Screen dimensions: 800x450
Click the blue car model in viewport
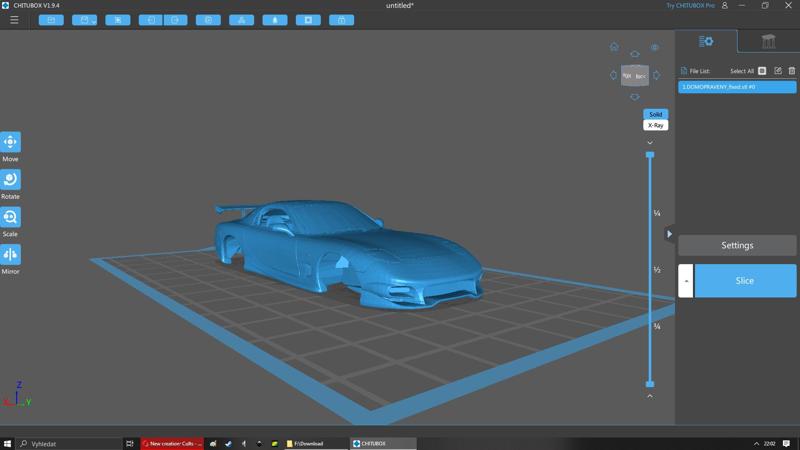click(347, 253)
